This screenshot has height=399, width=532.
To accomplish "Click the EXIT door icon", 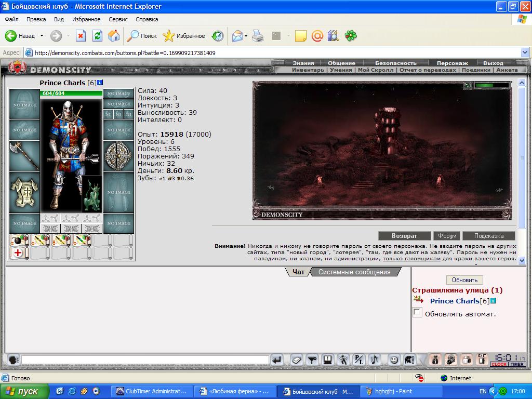I will (482, 360).
